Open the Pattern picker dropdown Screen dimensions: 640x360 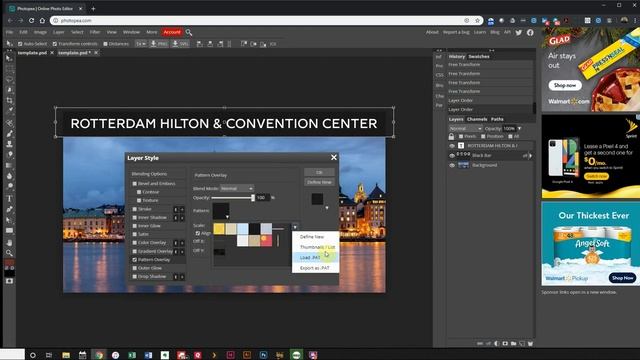coord(221,211)
